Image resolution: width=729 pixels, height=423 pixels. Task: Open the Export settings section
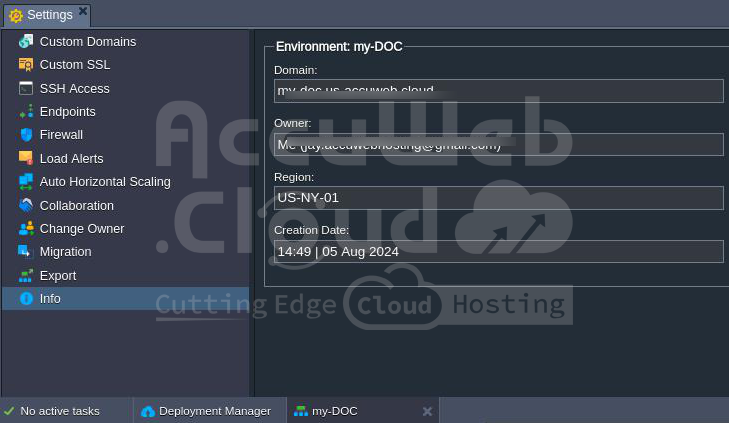point(57,276)
